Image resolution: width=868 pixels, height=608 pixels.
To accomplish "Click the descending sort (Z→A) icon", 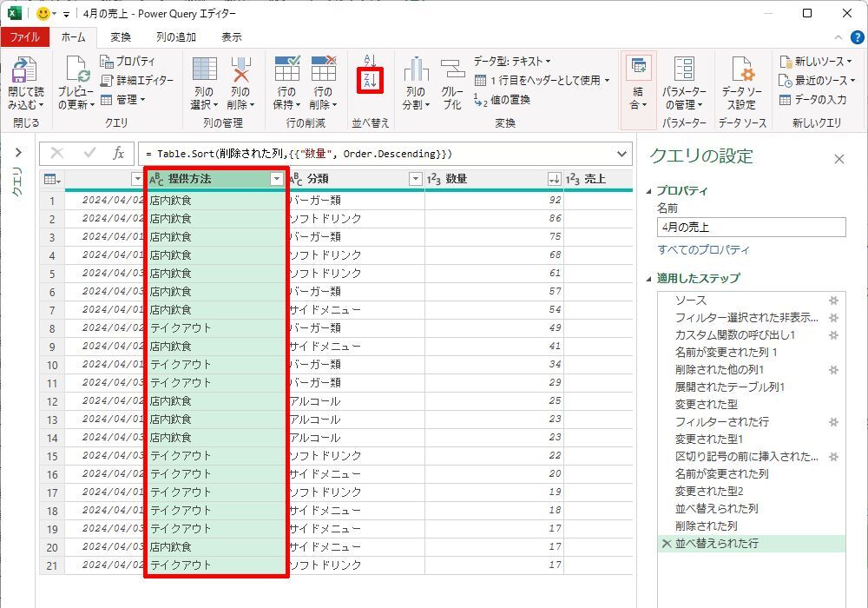I will (370, 81).
